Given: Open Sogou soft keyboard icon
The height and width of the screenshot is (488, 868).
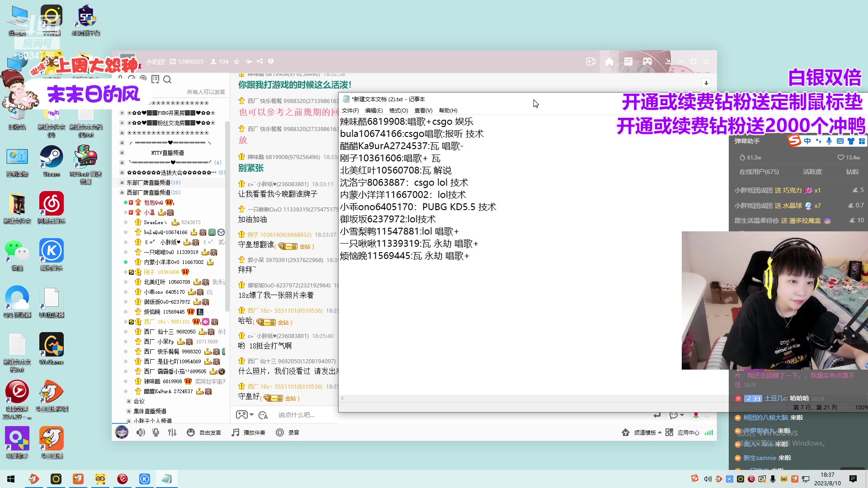Looking at the screenshot, I should [840, 141].
